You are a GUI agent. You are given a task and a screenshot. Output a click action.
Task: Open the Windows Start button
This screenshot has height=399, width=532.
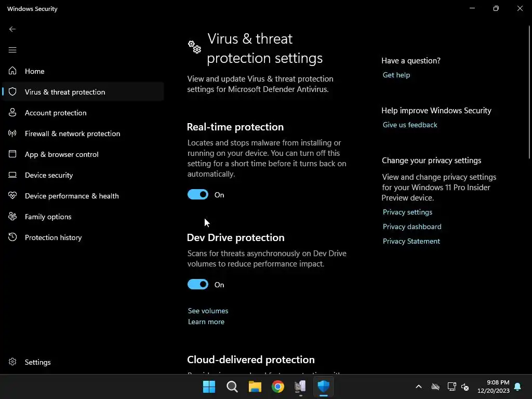[x=209, y=387]
